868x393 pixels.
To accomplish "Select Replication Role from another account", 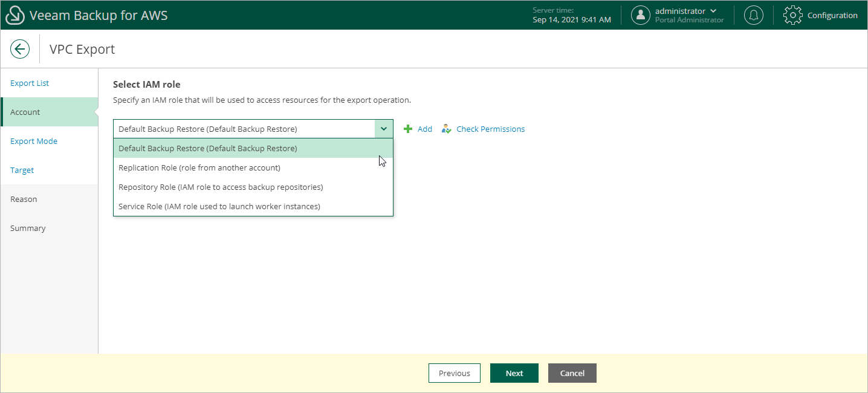I will (x=199, y=167).
